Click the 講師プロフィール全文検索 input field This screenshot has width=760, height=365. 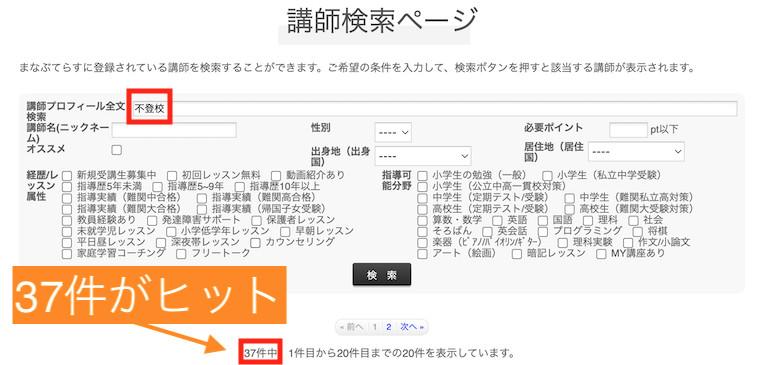[x=434, y=109]
